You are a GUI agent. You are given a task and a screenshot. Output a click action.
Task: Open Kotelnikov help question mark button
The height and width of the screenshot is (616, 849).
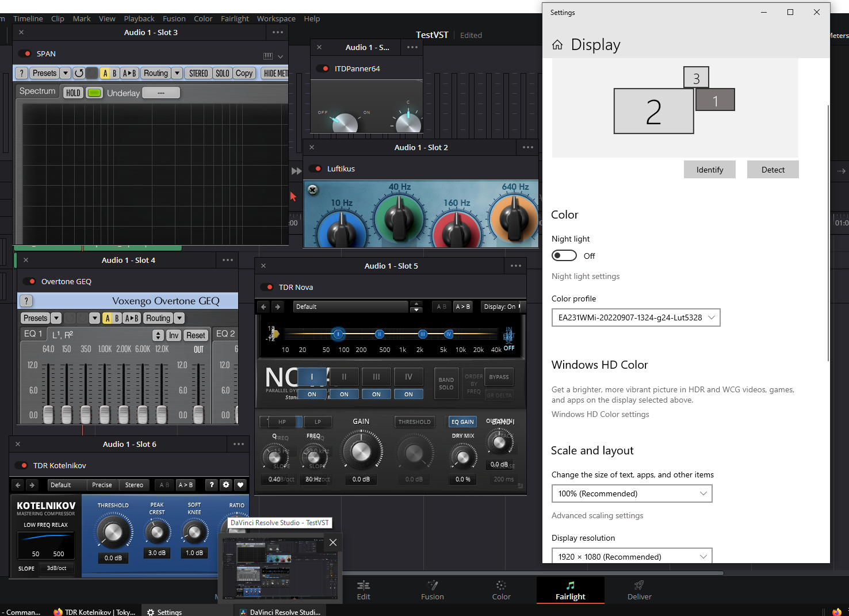[212, 485]
